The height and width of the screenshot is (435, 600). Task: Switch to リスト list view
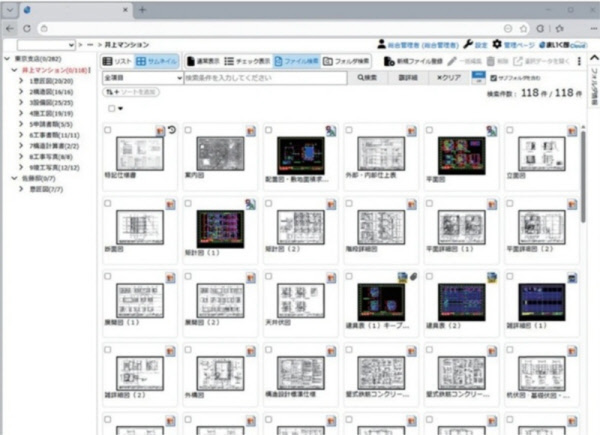[117, 61]
